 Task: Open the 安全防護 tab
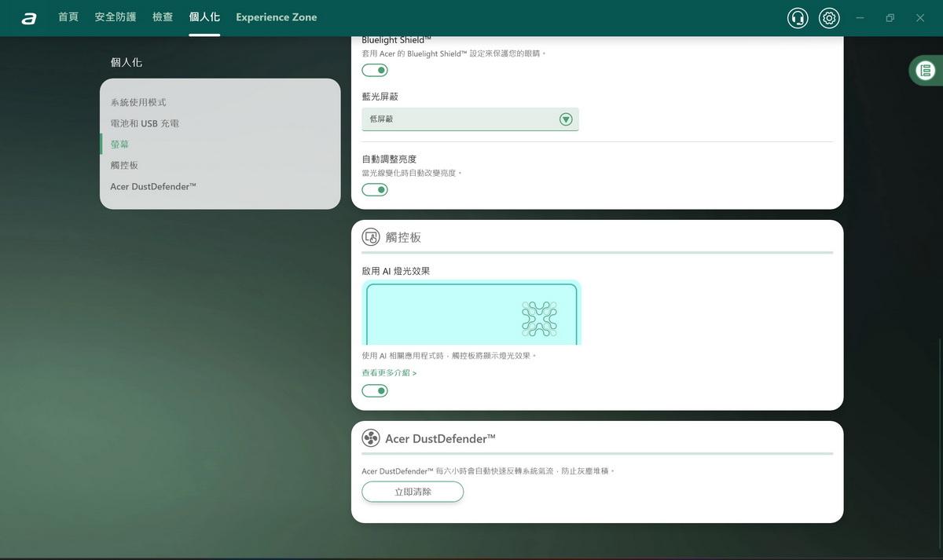coord(116,17)
